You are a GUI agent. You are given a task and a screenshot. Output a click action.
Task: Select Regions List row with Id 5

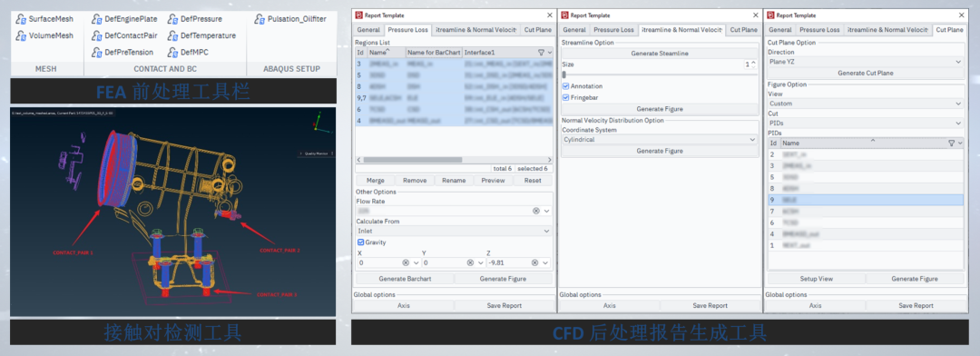454,75
